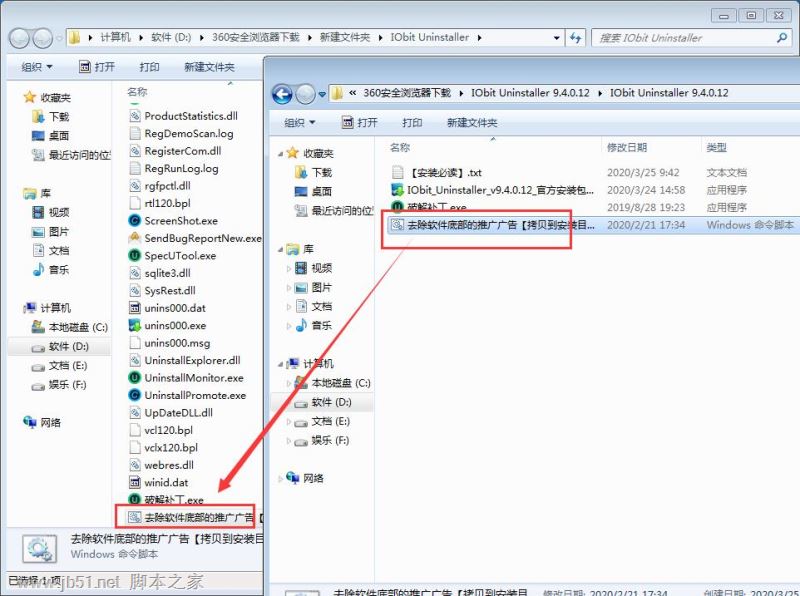Select 【安装必读】.txt file icon in front window
The height and width of the screenshot is (596, 800).
(397, 172)
